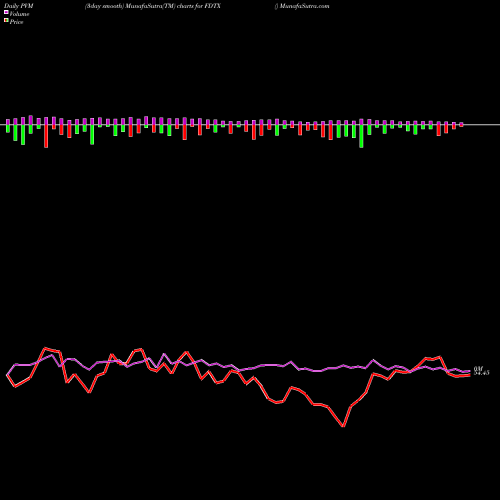Click the last small bar on the baseline
Screen dimensions: 500x500
pos(461,124)
